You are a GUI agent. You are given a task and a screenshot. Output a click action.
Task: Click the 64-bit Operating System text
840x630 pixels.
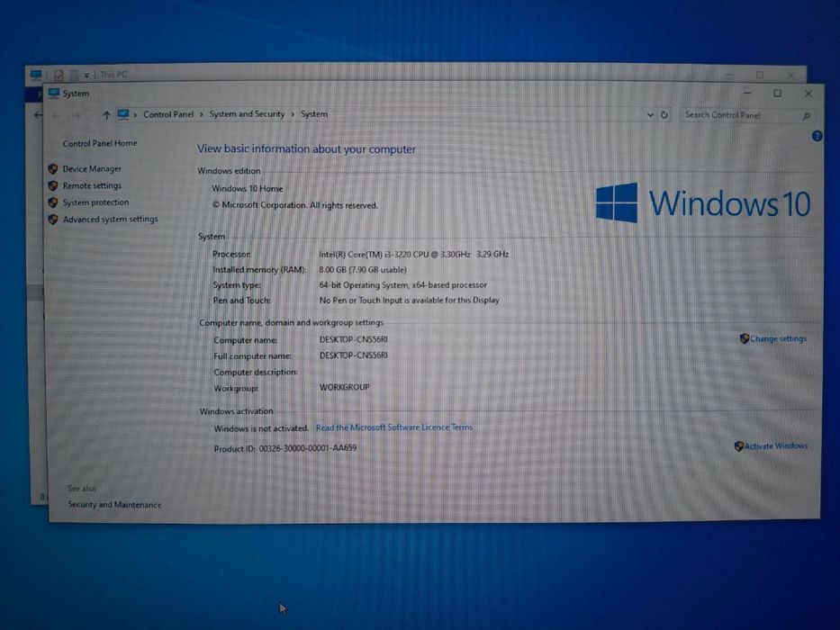coord(402,285)
